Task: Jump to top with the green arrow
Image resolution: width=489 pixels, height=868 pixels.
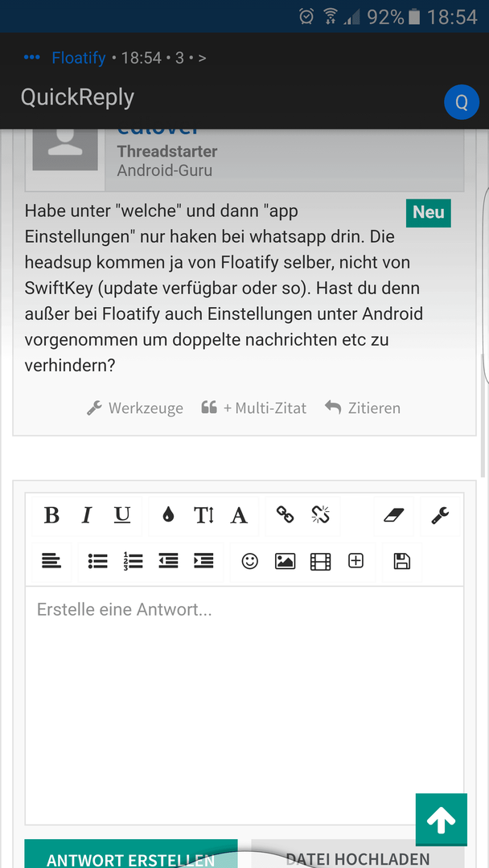Action: [441, 819]
